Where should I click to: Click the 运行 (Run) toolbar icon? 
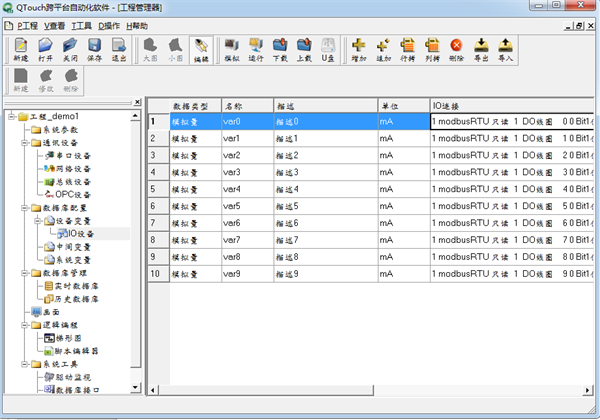click(255, 49)
